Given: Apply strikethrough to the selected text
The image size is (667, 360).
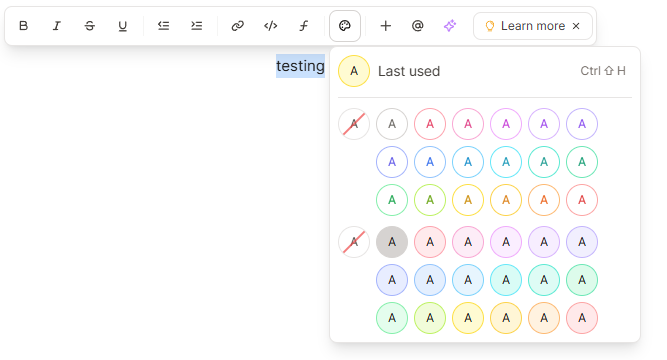Looking at the screenshot, I should tap(89, 26).
